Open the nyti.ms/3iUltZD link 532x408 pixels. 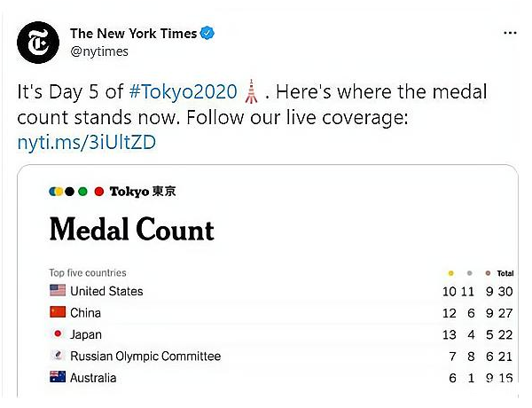click(x=87, y=142)
